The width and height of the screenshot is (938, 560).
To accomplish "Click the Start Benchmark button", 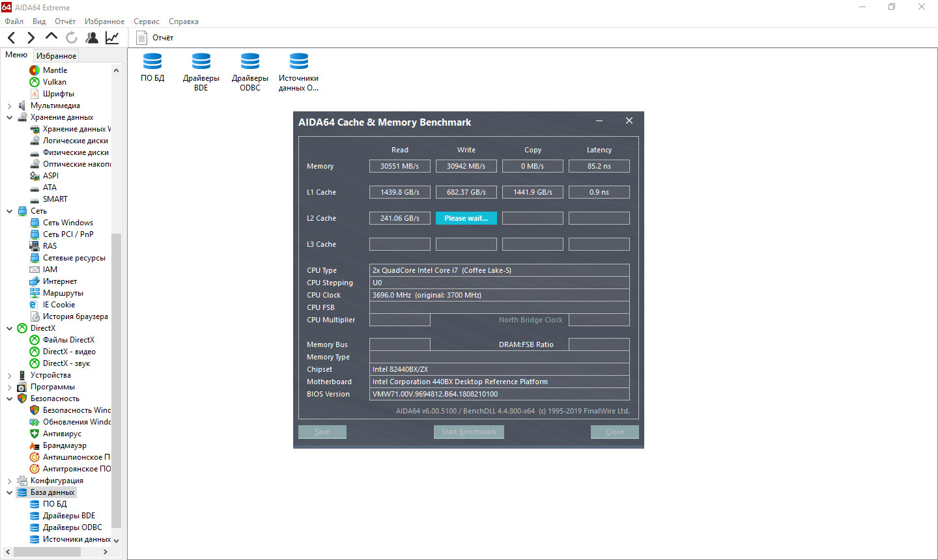I will pos(469,432).
